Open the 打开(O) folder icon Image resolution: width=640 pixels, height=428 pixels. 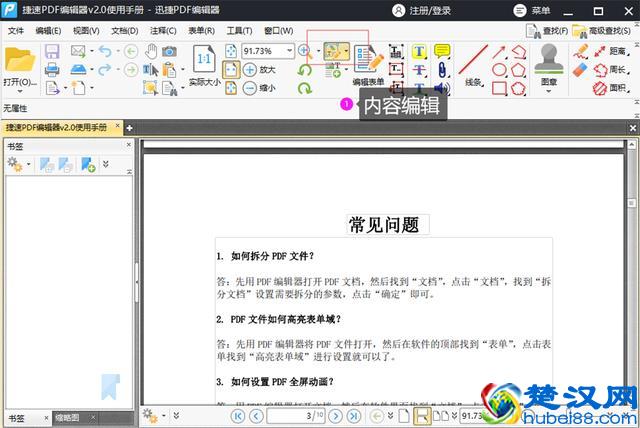20,60
